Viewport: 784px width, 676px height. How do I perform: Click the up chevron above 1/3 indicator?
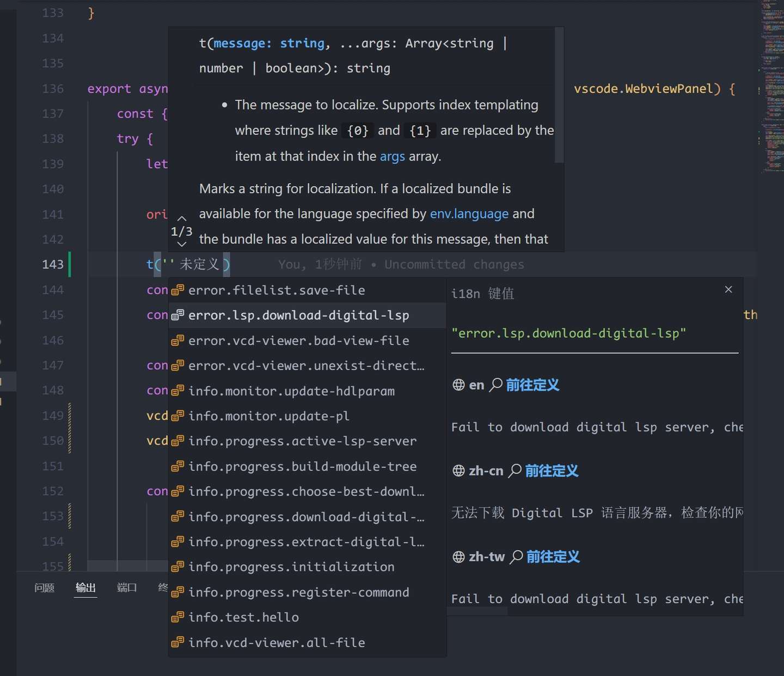(181, 219)
